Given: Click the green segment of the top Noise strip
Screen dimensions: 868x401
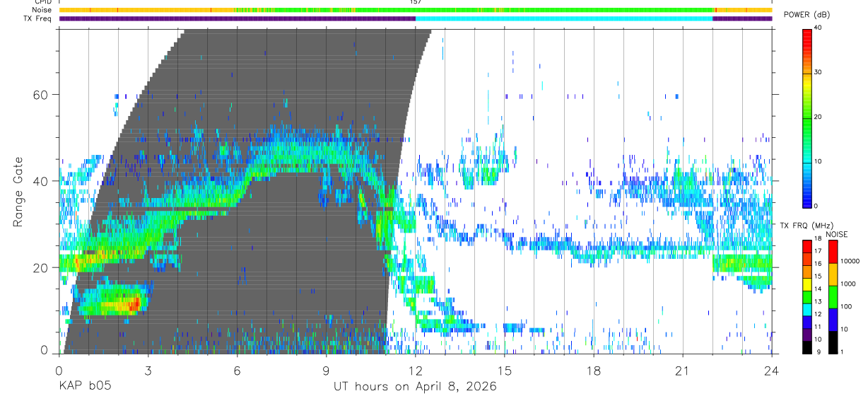Looking at the screenshot, I should pyautogui.click(x=535, y=10).
